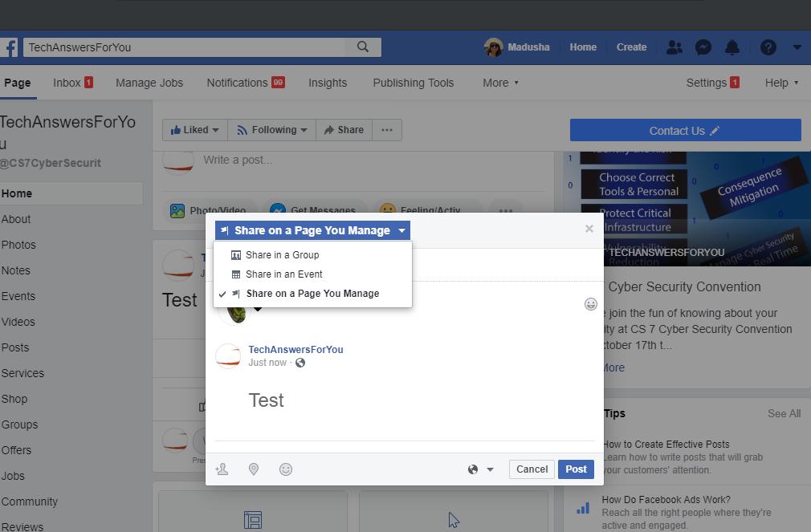Expand the Liked dropdown button
The image size is (811, 532).
pyautogui.click(x=194, y=130)
